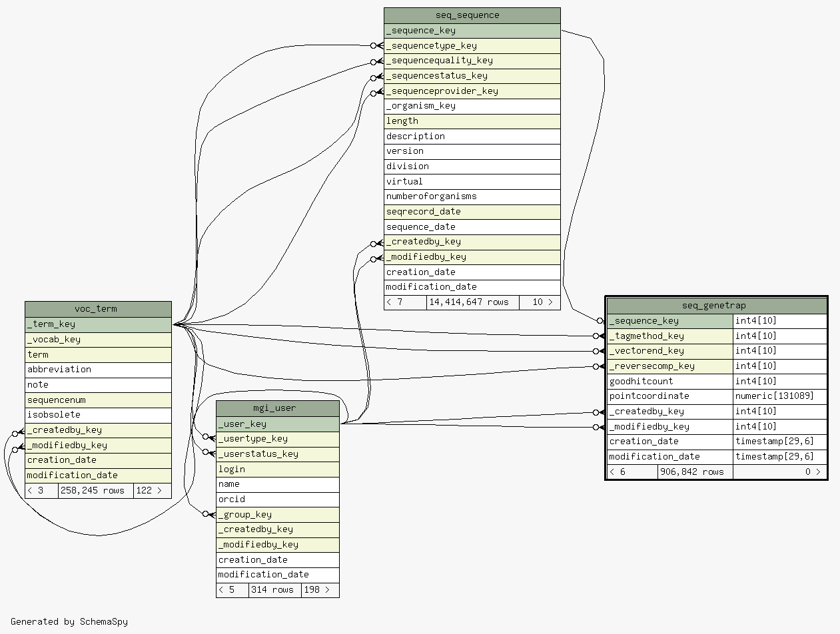The height and width of the screenshot is (634, 840).
Task: Select the pointcoordinate column in seq_genetrap
Action: (x=670, y=396)
